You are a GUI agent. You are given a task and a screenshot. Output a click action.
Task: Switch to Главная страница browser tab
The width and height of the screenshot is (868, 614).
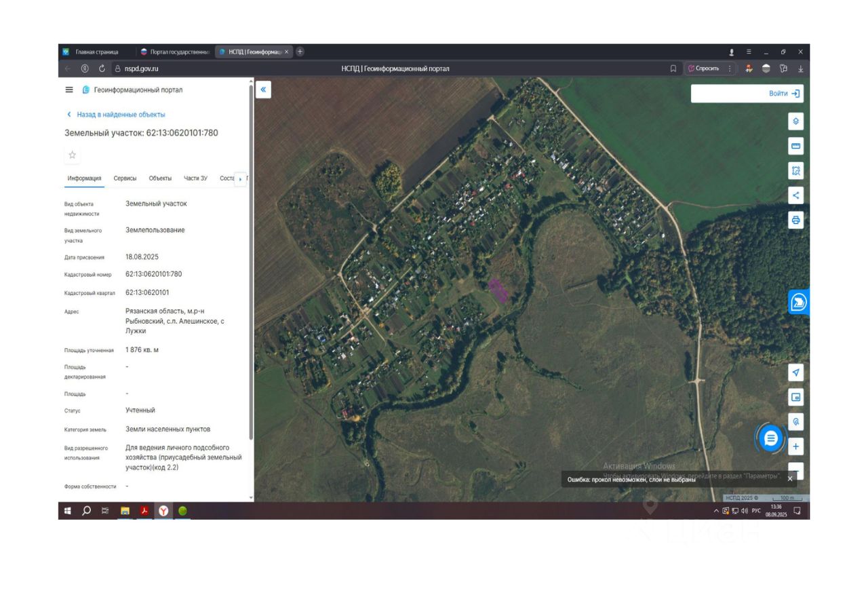97,52
